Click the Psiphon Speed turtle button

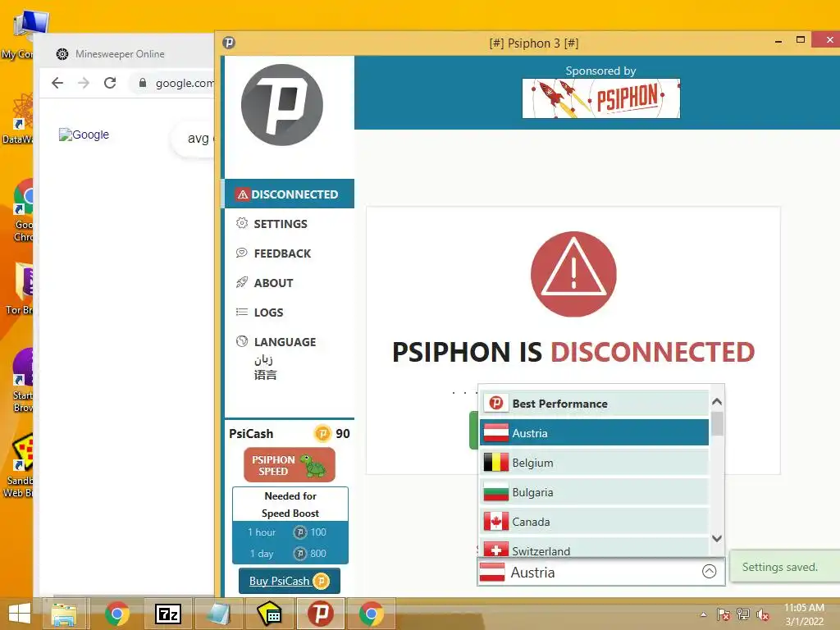point(290,465)
